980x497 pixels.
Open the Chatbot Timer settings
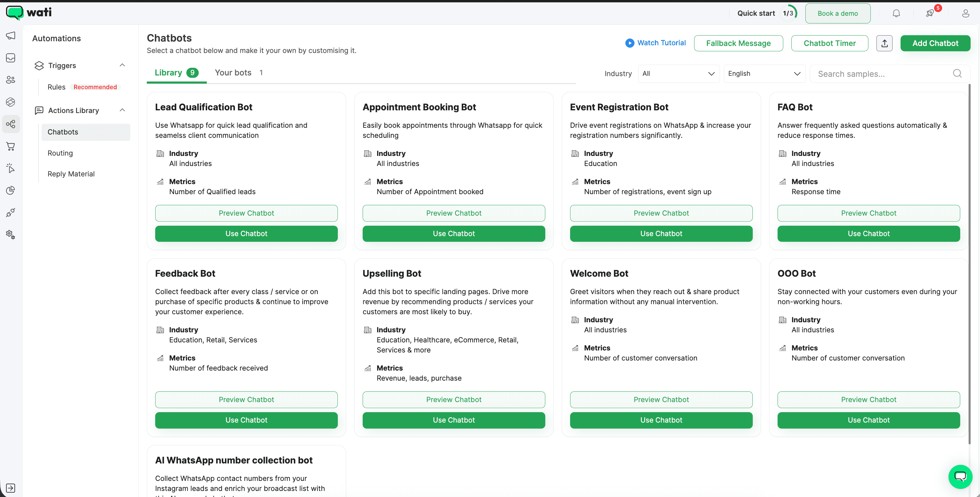point(830,43)
